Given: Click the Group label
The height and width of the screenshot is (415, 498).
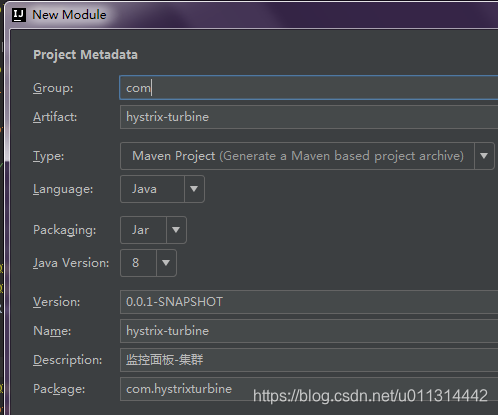Looking at the screenshot, I should coord(53,88).
